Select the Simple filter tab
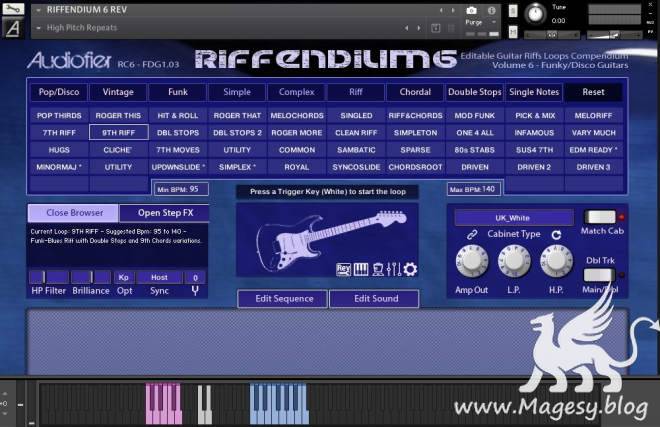Image resolution: width=660 pixels, height=427 pixels. pyautogui.click(x=237, y=92)
